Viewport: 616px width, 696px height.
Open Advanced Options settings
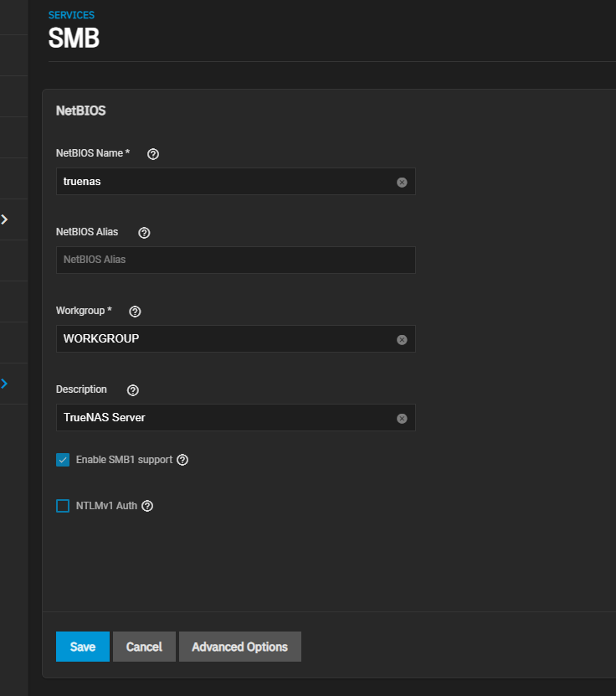[239, 647]
